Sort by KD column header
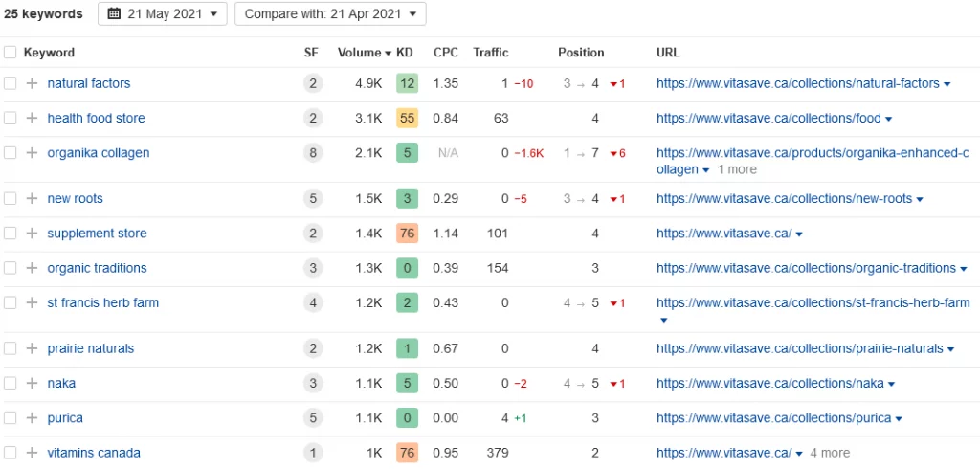This screenshot has height=469, width=980. tap(405, 53)
